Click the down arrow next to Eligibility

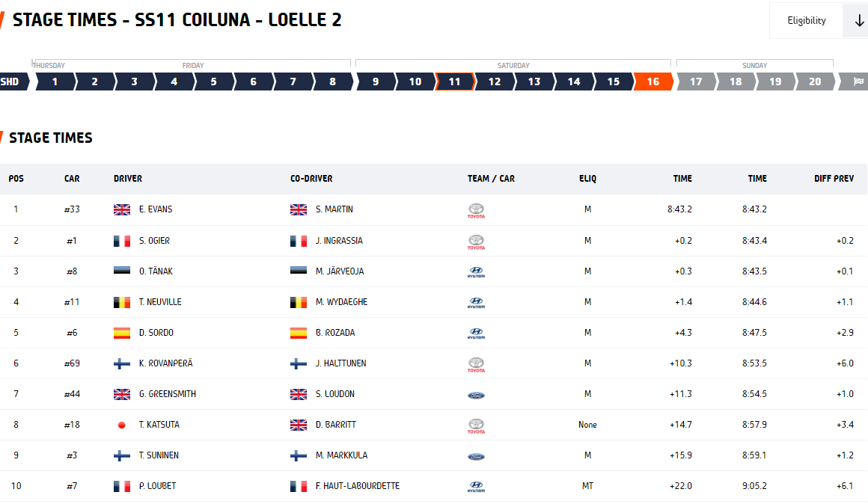click(858, 21)
